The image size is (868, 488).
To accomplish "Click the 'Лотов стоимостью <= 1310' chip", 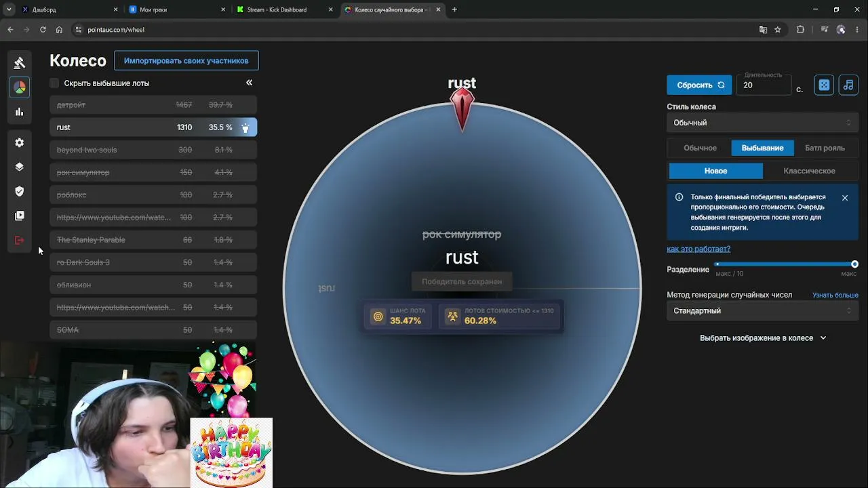I will coord(501,317).
